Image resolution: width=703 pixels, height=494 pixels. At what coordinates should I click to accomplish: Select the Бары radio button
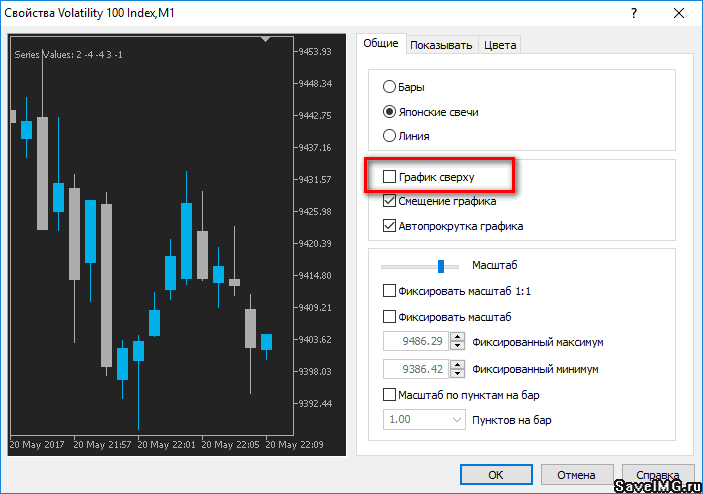(390, 87)
